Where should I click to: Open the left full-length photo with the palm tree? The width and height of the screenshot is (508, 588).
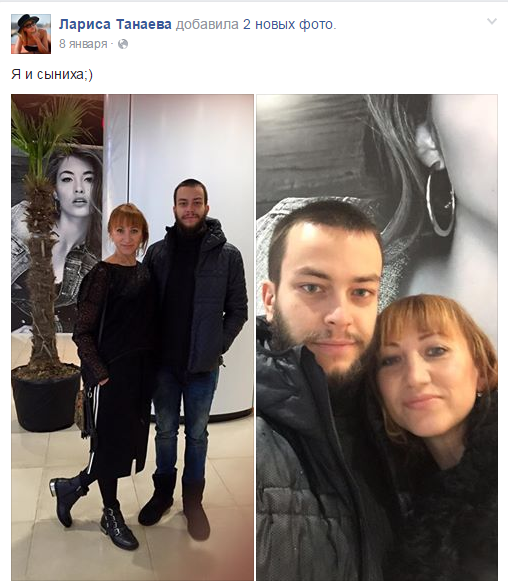[132, 337]
